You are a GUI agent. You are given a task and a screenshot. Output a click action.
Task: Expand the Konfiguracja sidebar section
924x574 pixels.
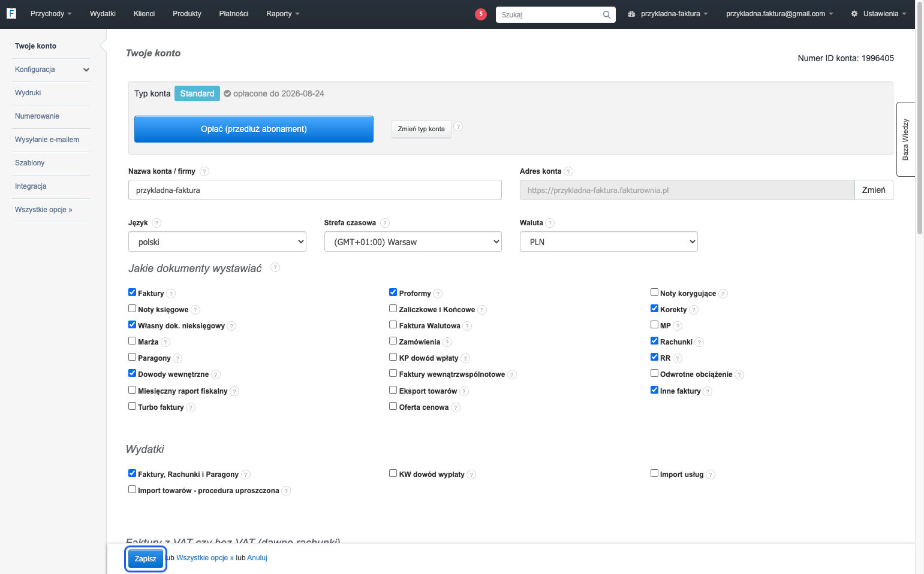tap(51, 70)
